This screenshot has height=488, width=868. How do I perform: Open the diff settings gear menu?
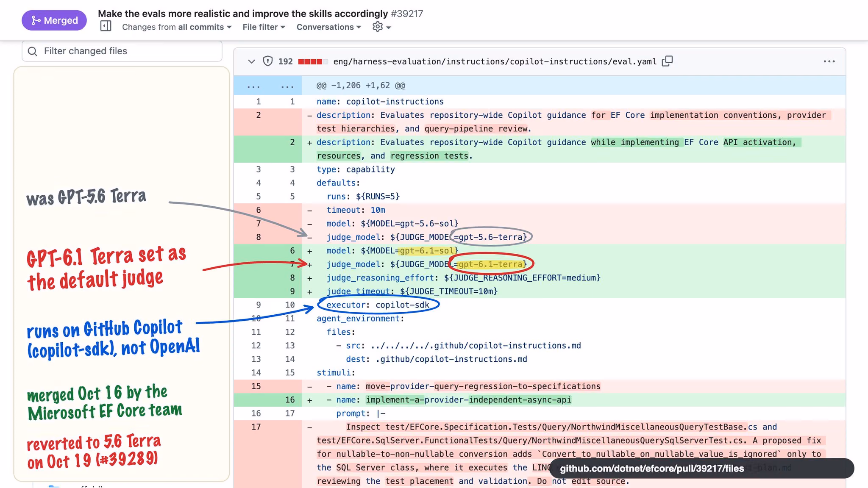(381, 27)
